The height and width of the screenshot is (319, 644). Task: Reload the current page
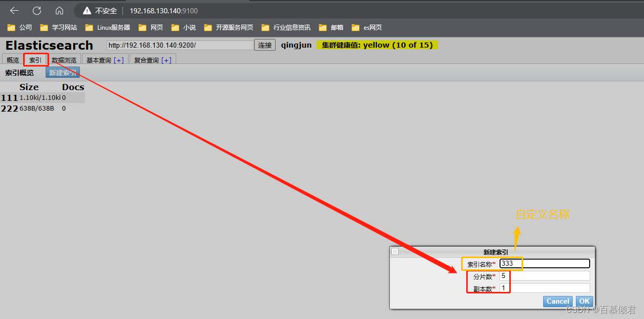pyautogui.click(x=37, y=10)
